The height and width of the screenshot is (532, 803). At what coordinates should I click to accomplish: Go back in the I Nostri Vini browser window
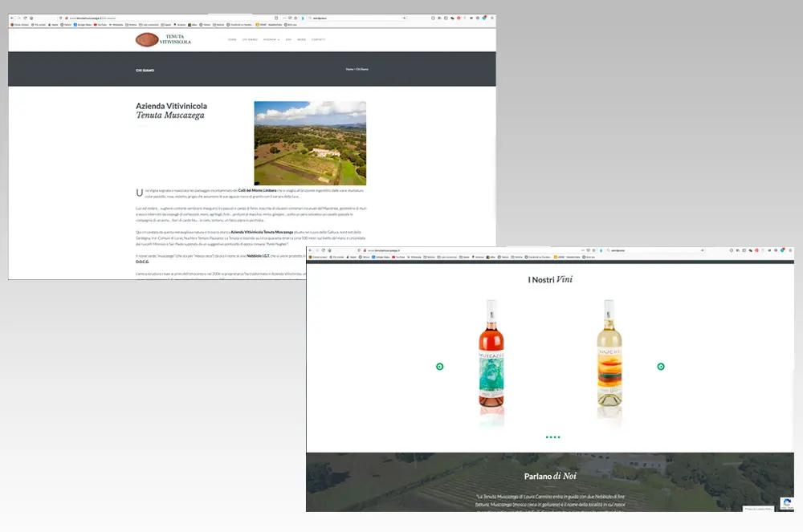[310, 250]
